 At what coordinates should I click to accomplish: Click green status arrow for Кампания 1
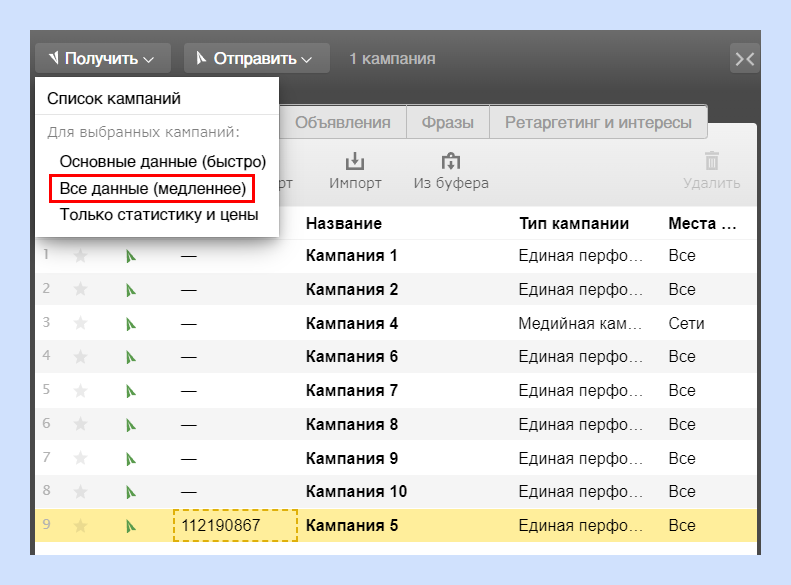point(131,256)
